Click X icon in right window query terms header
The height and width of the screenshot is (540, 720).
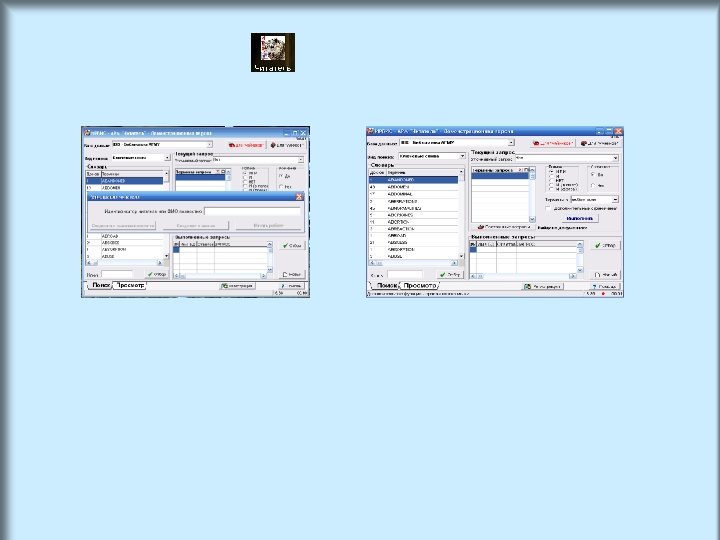coord(520,170)
